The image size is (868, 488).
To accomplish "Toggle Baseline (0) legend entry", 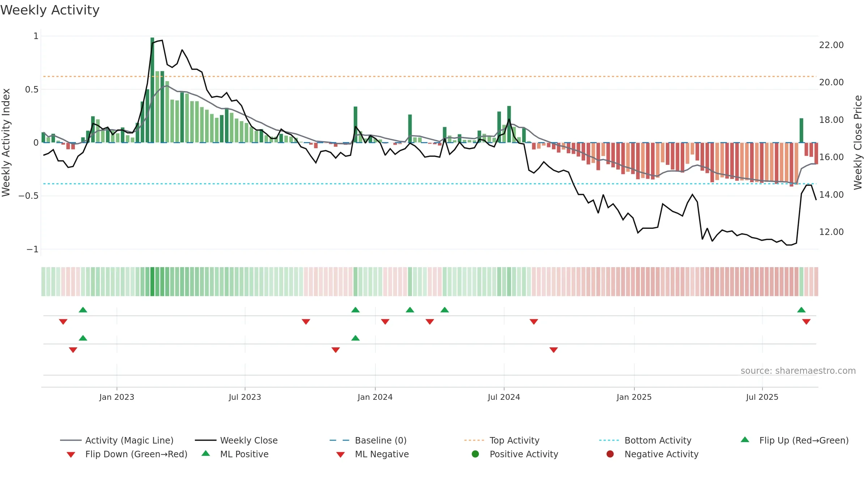I will pos(368,440).
